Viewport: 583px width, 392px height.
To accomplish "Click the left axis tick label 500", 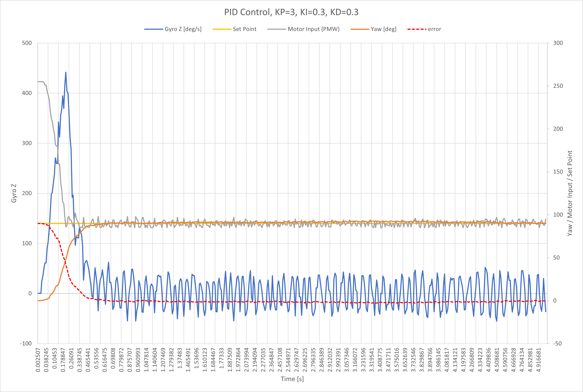I will coord(27,43).
